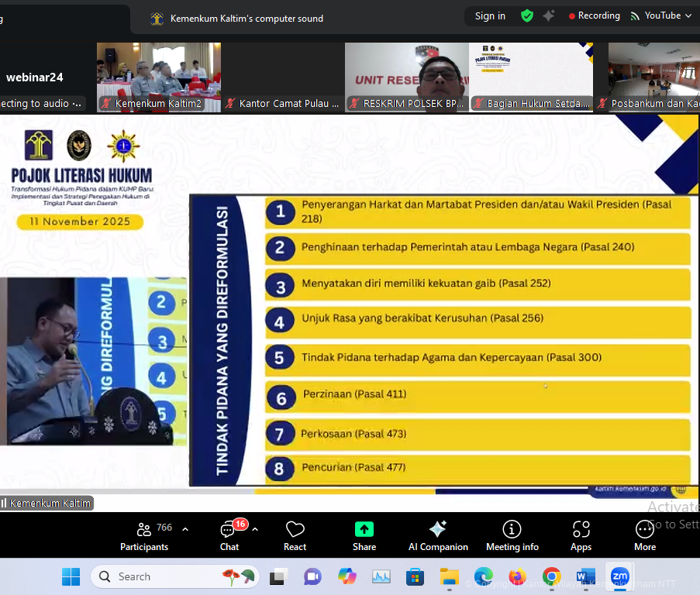Click the green encryption shield icon
Screen dimensions: 700x595
527,15
